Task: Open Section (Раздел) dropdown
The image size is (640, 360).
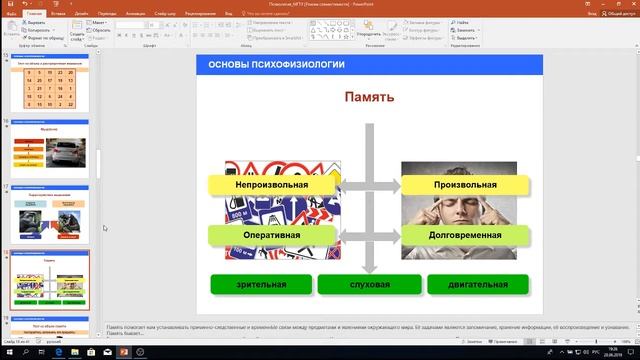Action: (x=98, y=38)
